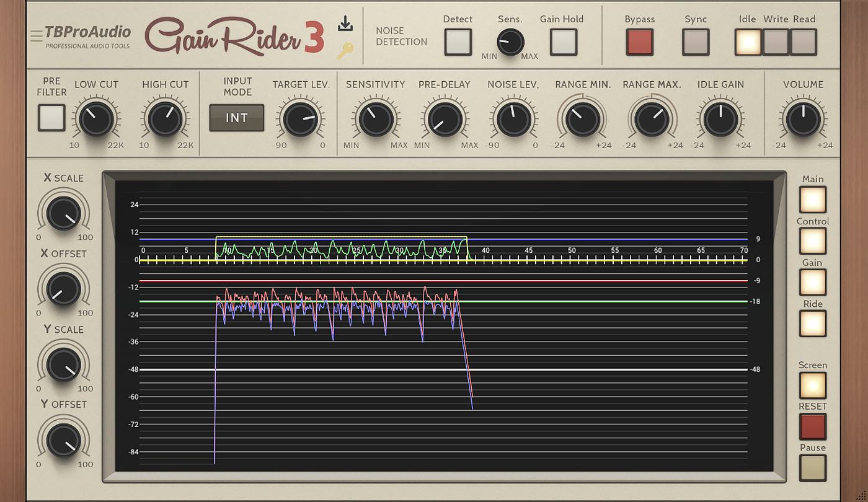Toggle the Ride curve display button
This screenshot has height=502, width=868.
pos(812,324)
